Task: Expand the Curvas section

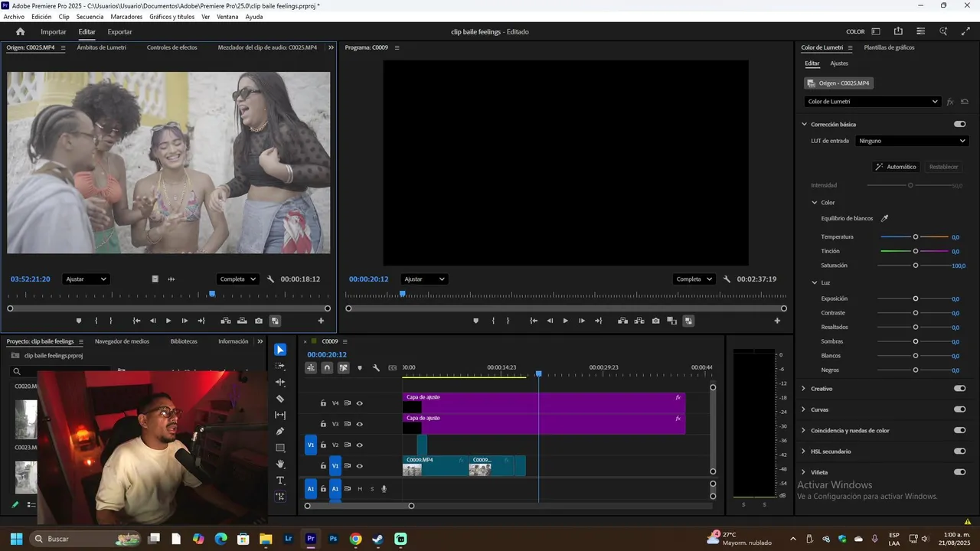Action: 803,409
